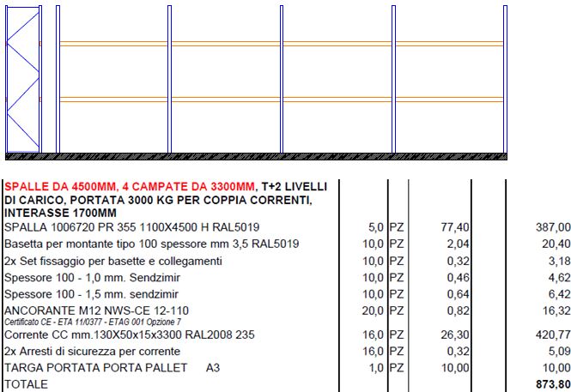The width and height of the screenshot is (571, 392).
Task: Click quantity 5,0 in SPALLA row
Action: [376, 227]
